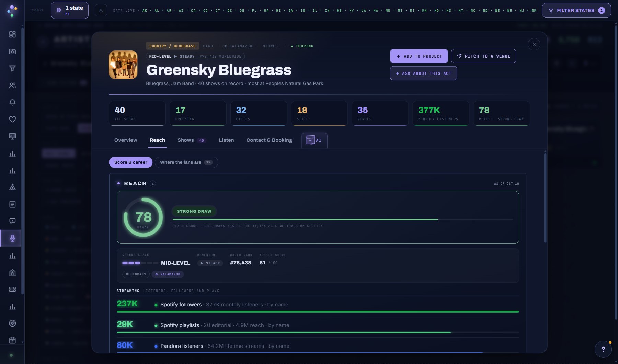618x364 pixels.
Task: Open the help question mark button
Action: (x=603, y=349)
